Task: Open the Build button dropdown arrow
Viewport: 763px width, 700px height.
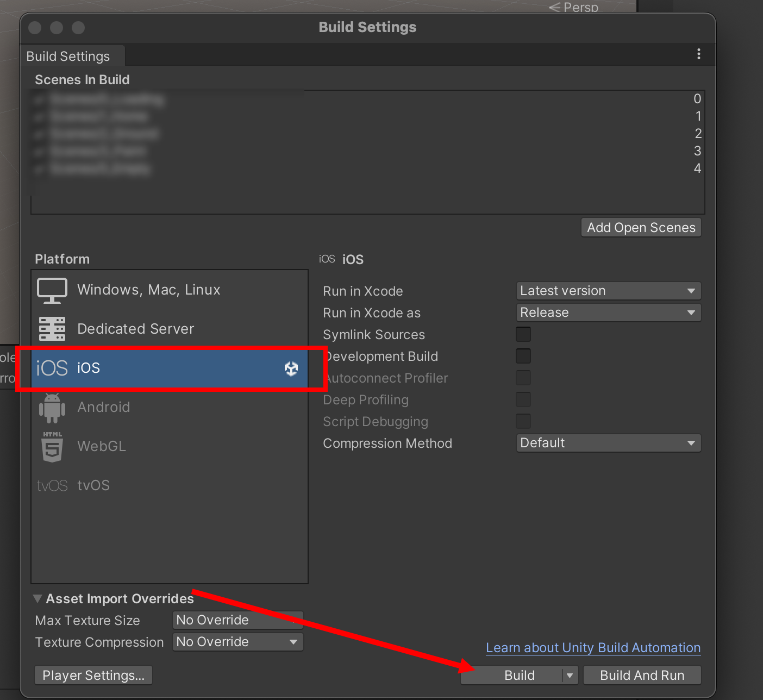Action: (x=570, y=676)
